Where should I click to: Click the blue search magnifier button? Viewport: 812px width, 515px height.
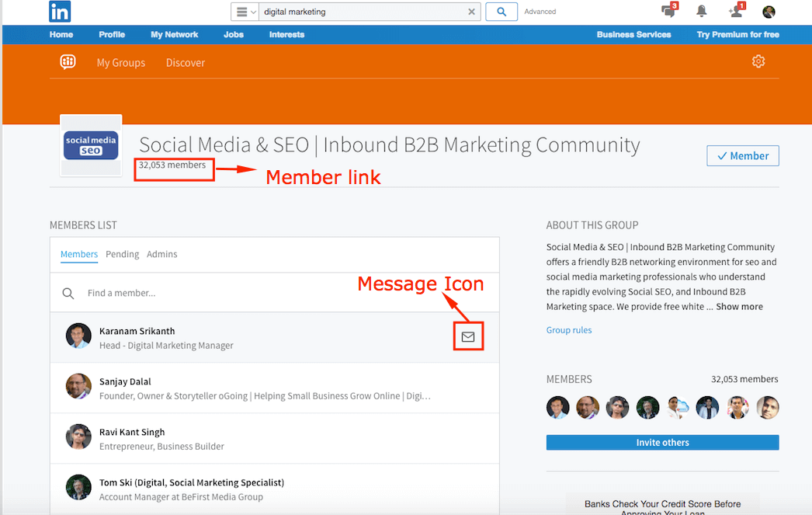501,12
